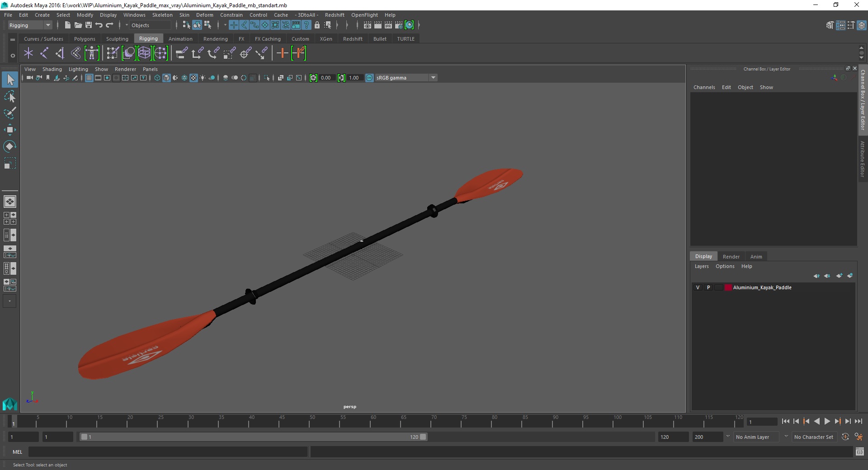This screenshot has width=868, height=470.
Task: Activate the Scale tool in the toolbox
Action: [x=10, y=163]
